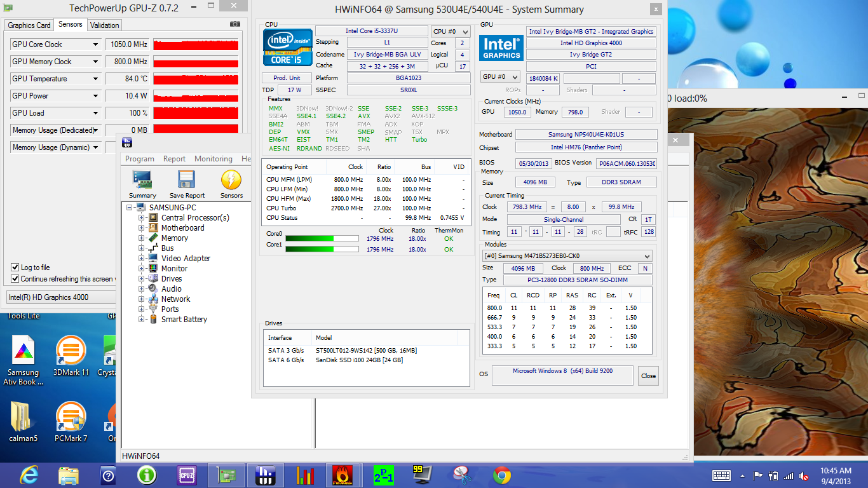Click the GPU Temperature 84.0 °C value
Screen dimensions: 868x488
pyautogui.click(x=128, y=79)
